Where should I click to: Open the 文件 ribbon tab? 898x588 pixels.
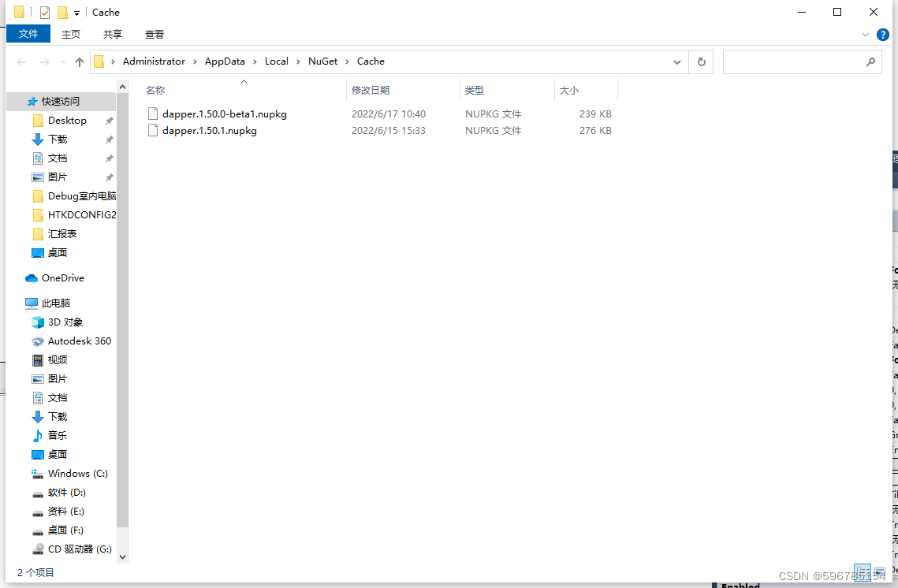[28, 34]
